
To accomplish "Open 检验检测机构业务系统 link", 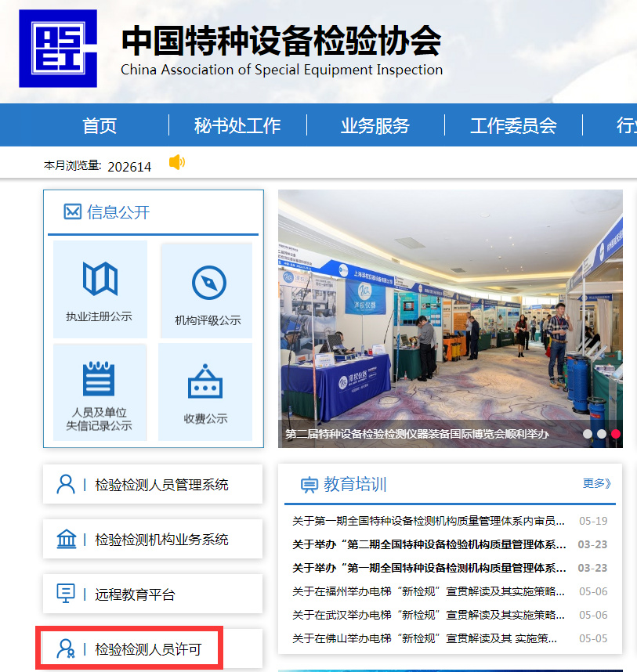I will 153,540.
